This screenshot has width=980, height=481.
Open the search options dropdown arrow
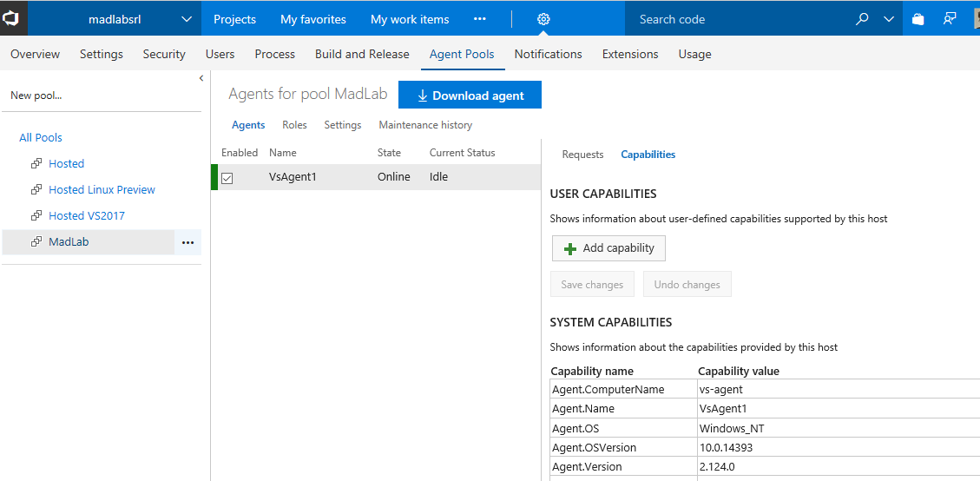[x=888, y=19]
